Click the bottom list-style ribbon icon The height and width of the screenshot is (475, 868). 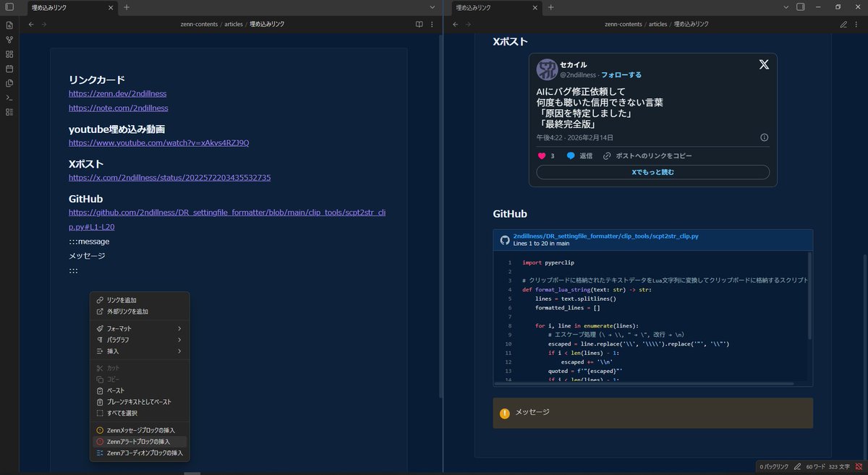pyautogui.click(x=9, y=112)
